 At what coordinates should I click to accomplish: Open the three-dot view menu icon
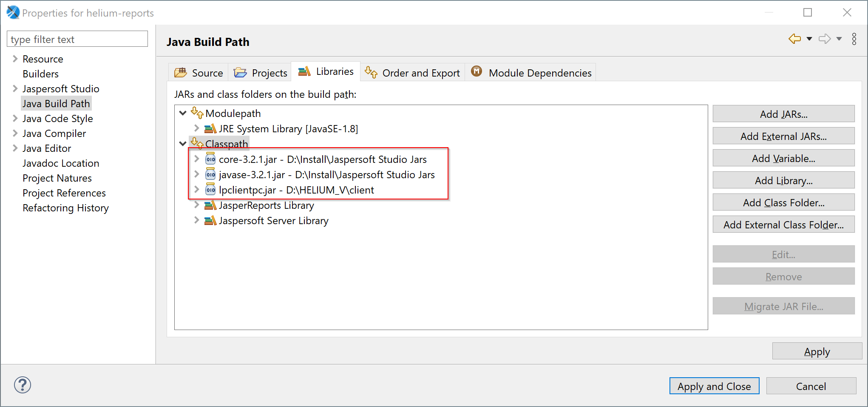coord(854,39)
